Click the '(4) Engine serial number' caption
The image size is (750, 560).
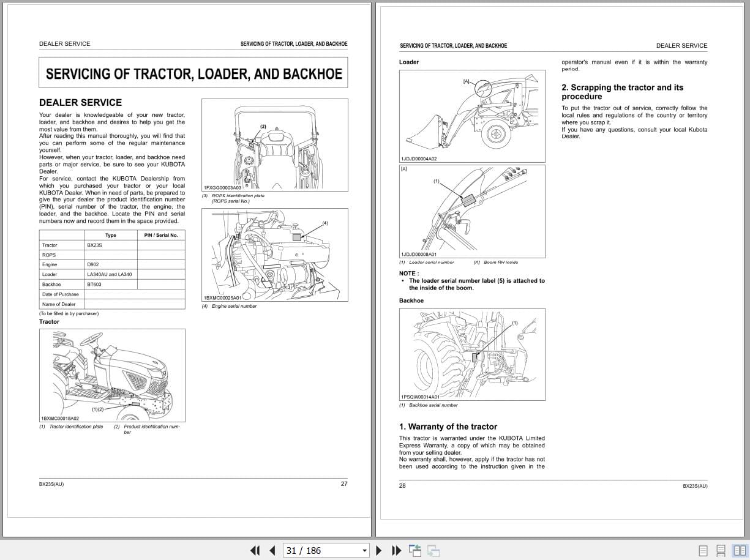tap(230, 306)
